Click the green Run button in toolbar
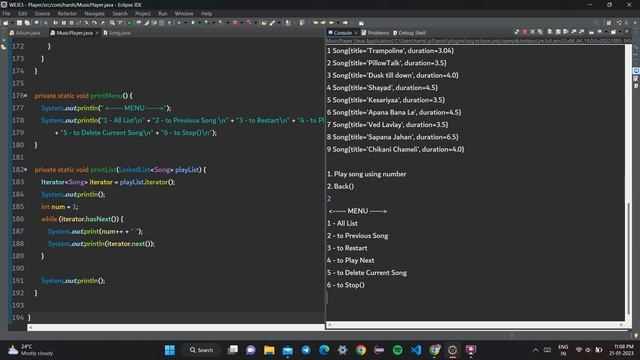Viewport: 640px width, 360px height. [193, 23]
